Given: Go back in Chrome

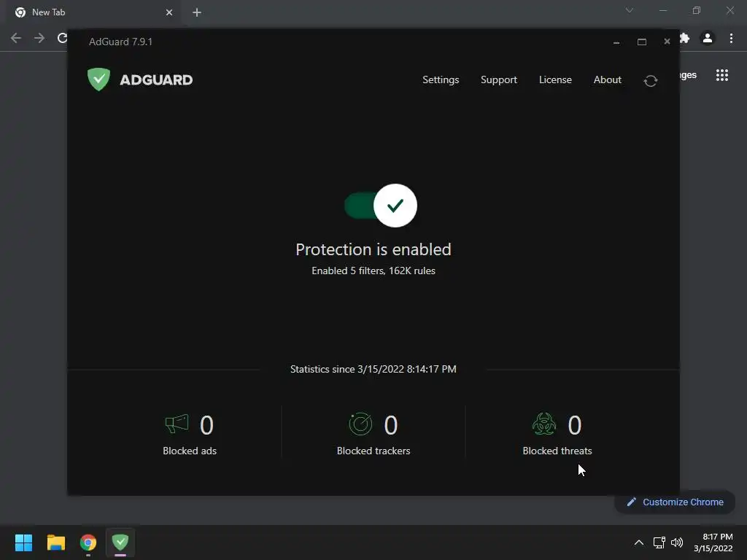Looking at the screenshot, I should point(16,38).
